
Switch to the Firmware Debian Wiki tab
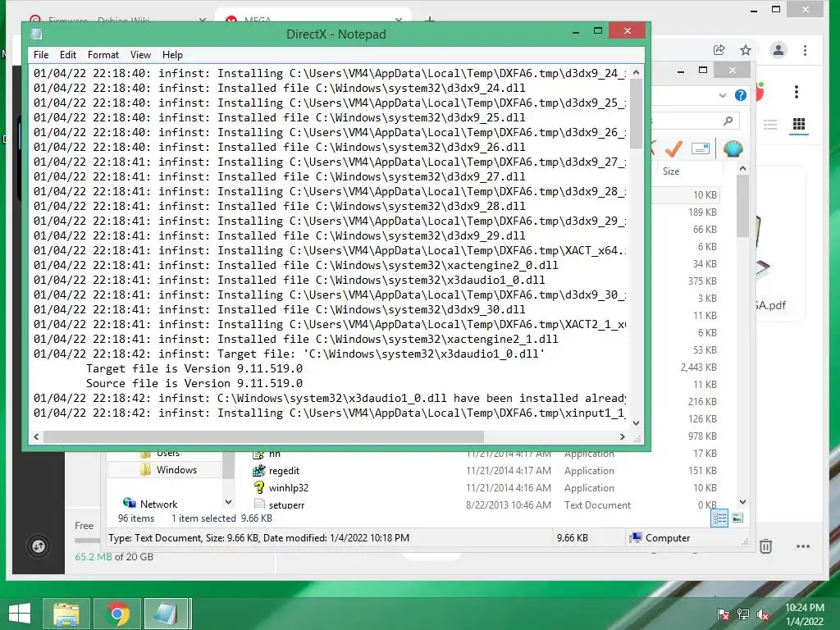point(116,20)
